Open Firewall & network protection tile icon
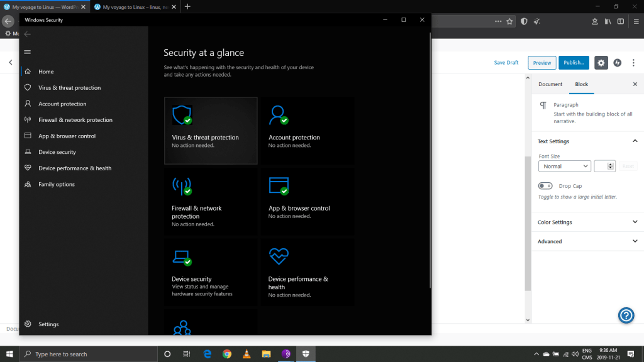 [182, 187]
